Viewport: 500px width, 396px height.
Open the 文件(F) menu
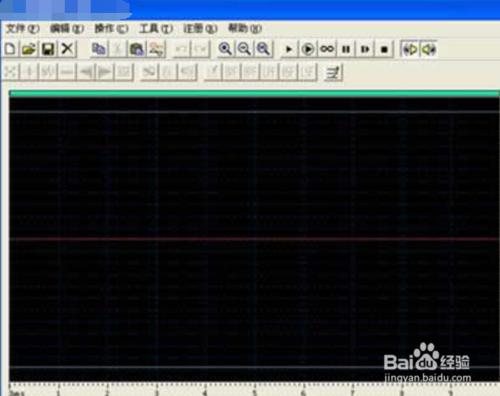[22, 29]
